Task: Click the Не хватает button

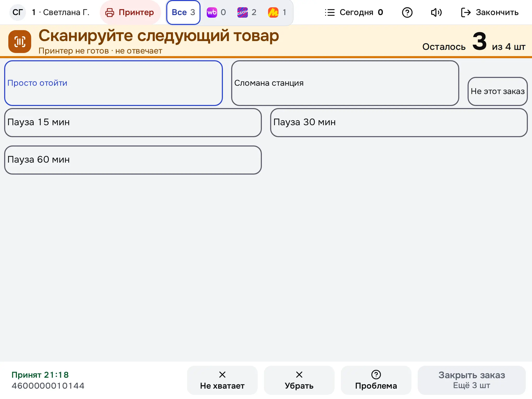Action: 222,380
